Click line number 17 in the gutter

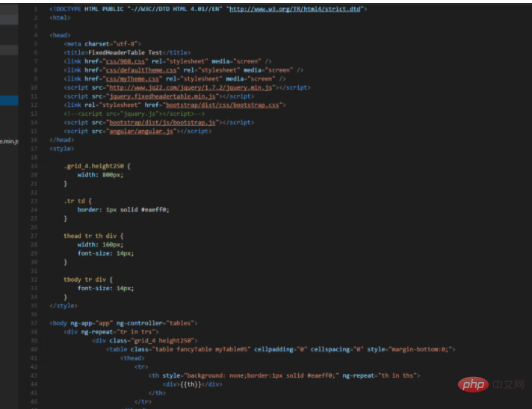coord(34,148)
